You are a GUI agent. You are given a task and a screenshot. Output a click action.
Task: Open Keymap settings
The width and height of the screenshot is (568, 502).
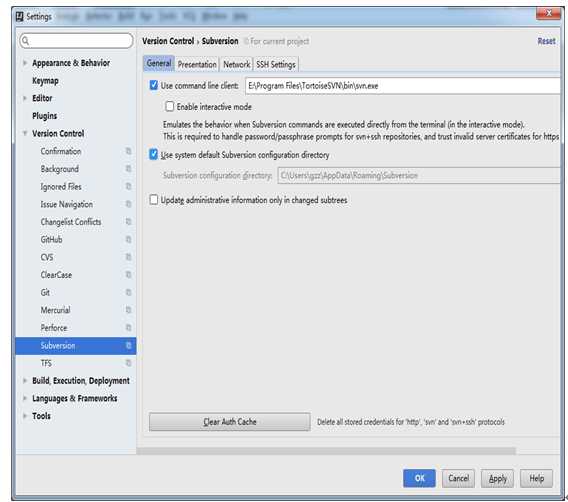45,80
